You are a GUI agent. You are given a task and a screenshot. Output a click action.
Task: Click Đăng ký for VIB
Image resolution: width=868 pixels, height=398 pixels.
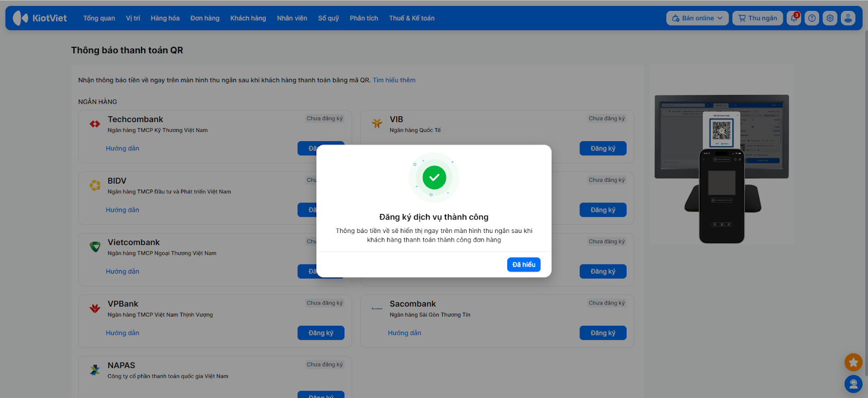click(603, 148)
